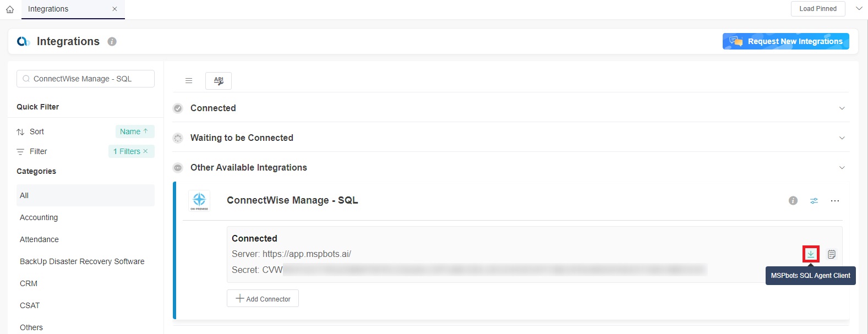Expand the Connected section
Image resolution: width=868 pixels, height=334 pixels.
click(x=842, y=108)
